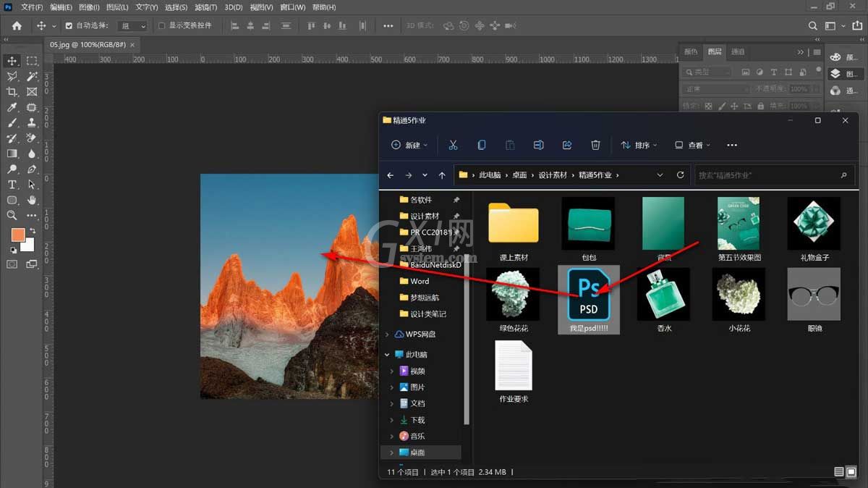Viewport: 868px width, 488px height.
Task: Open 查看 view dropdown
Action: tap(693, 145)
